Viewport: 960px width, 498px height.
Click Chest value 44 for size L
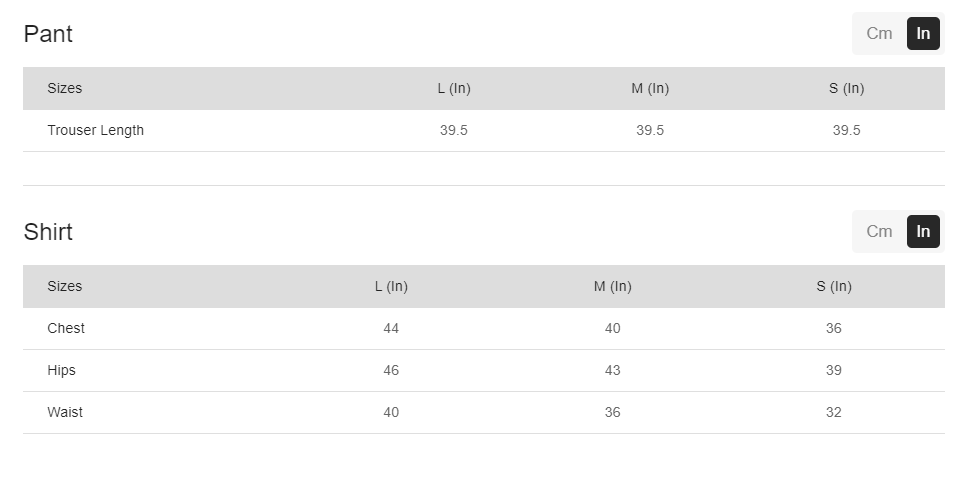[391, 328]
